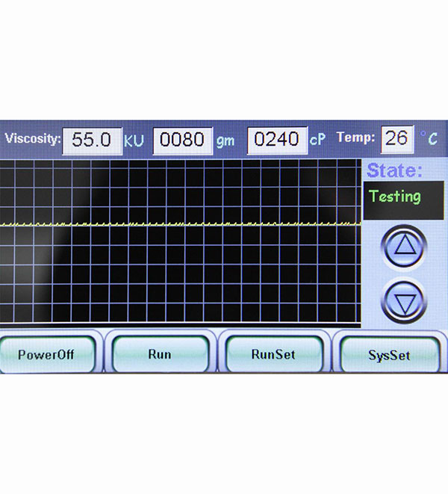The height and width of the screenshot is (494, 448).
Task: Tap the up arrow round button
Action: [404, 246]
